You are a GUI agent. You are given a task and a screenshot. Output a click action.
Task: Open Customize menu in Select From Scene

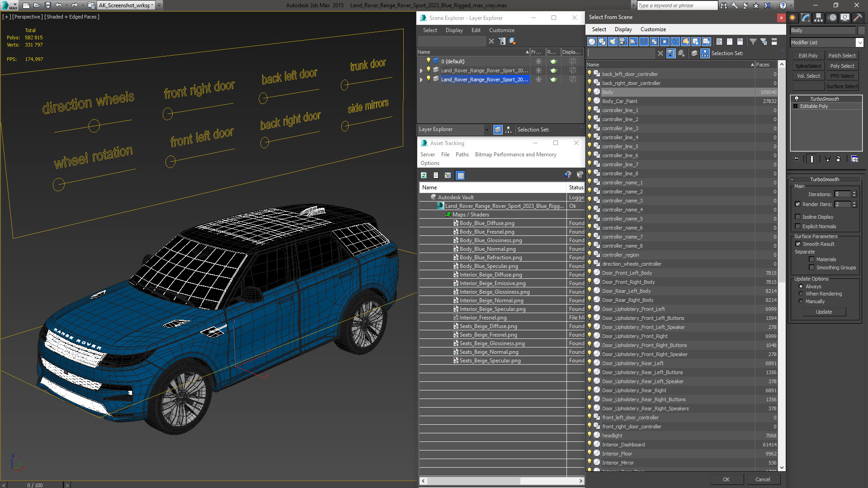tap(653, 29)
